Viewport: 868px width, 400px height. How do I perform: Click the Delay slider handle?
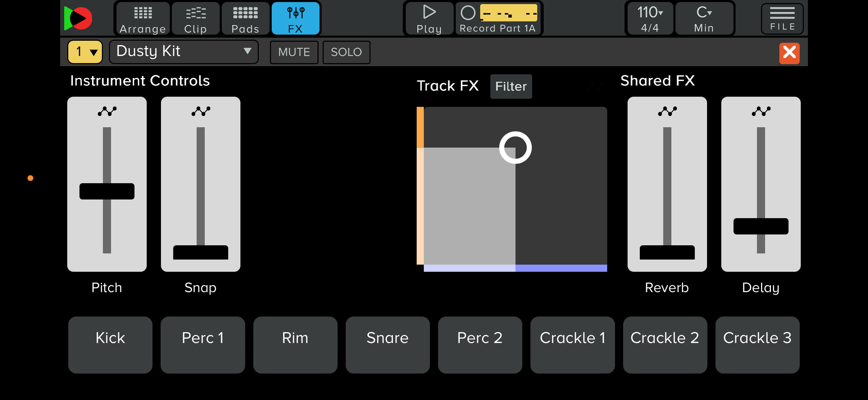coord(761,226)
